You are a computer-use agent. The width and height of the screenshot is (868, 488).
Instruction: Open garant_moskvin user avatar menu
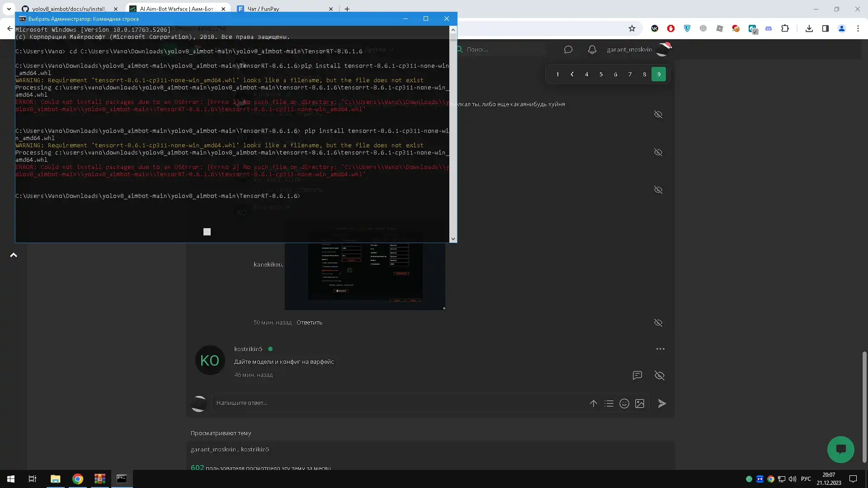point(663,49)
